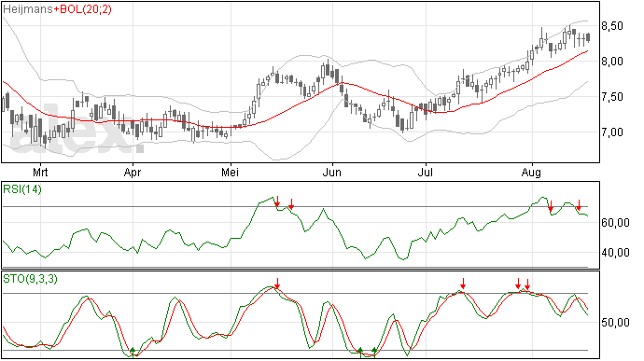This screenshot has height=361, width=644.
Task: Click the 7,50 price axis value
Action: pos(612,97)
